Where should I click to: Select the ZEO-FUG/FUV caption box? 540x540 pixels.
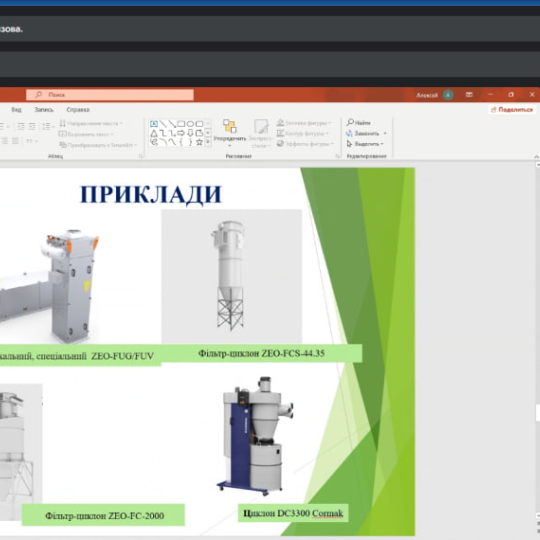[80, 355]
